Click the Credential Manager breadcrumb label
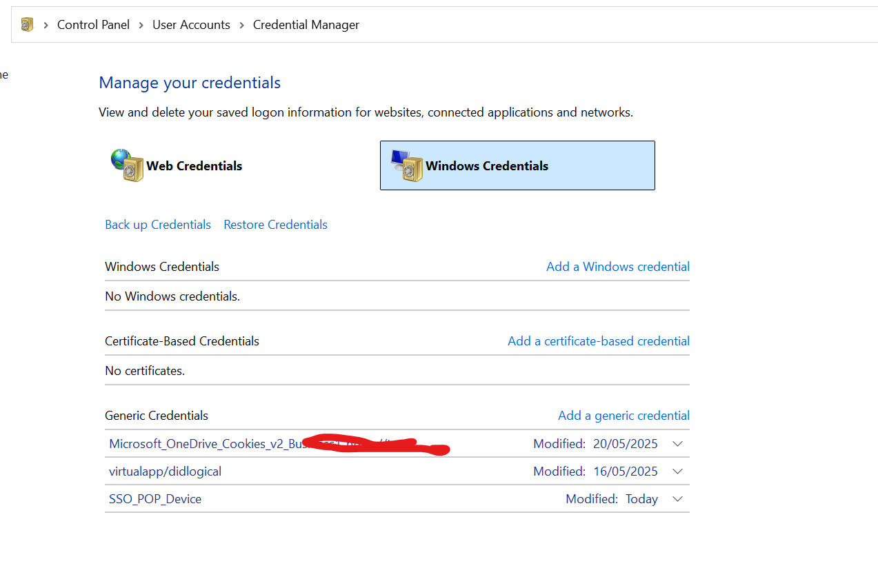Viewport: 878px width, 588px height. coord(306,24)
